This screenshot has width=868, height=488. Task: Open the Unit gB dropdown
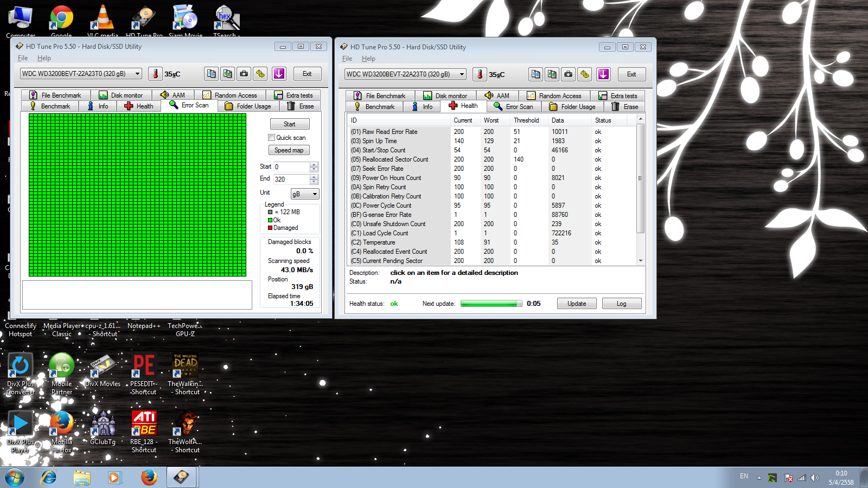[305, 194]
